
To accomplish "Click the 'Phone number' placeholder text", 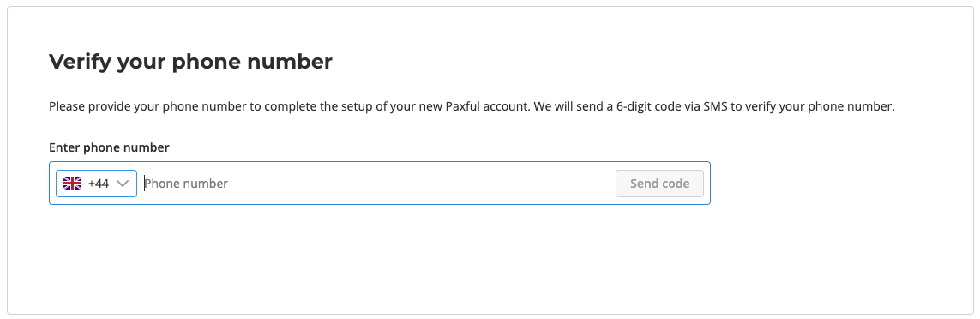I will pos(186,184).
